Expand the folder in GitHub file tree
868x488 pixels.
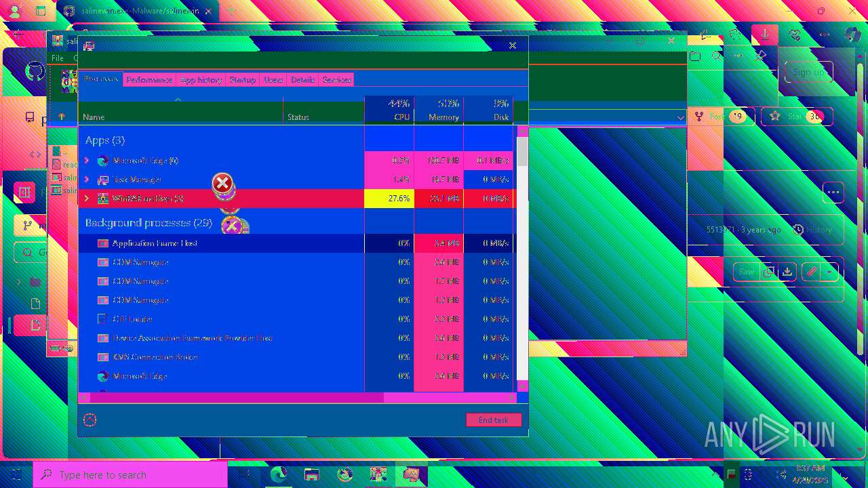19,282
